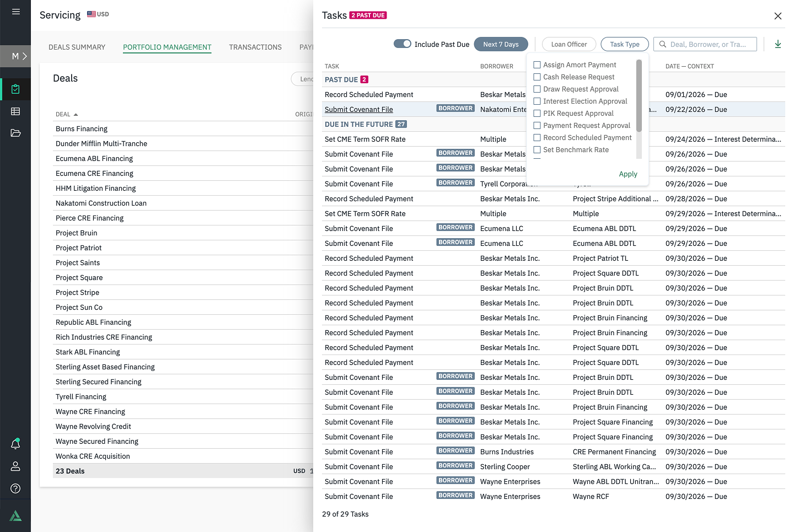
Task: Collapse the DUE IN THE FUTURE section header
Action: tap(554, 124)
